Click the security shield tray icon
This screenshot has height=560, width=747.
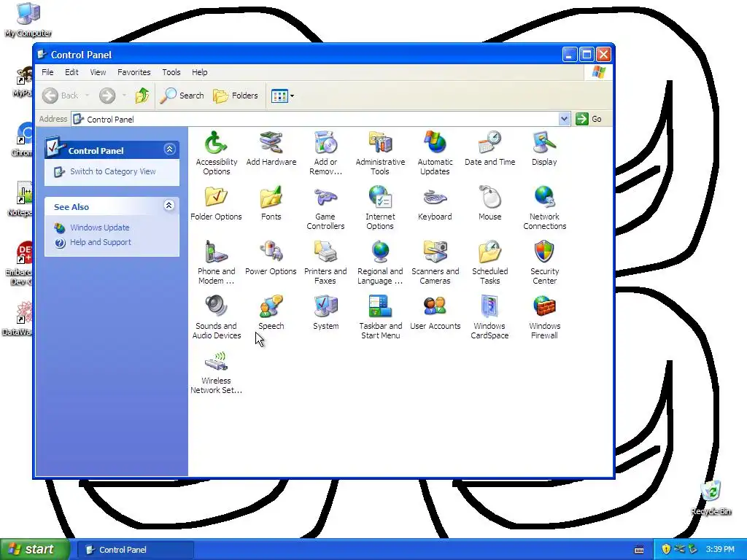666,550
